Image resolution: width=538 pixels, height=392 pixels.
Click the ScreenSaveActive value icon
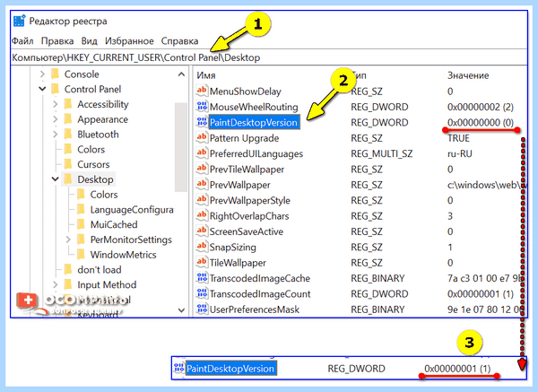[x=202, y=231]
